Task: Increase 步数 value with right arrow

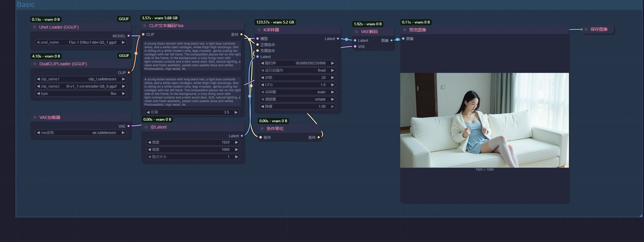Action: 332,78
